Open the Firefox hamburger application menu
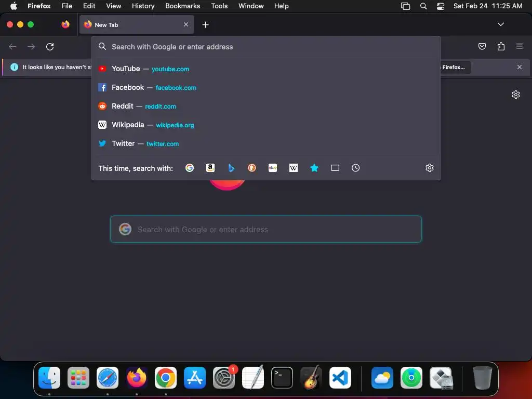 pyautogui.click(x=520, y=46)
